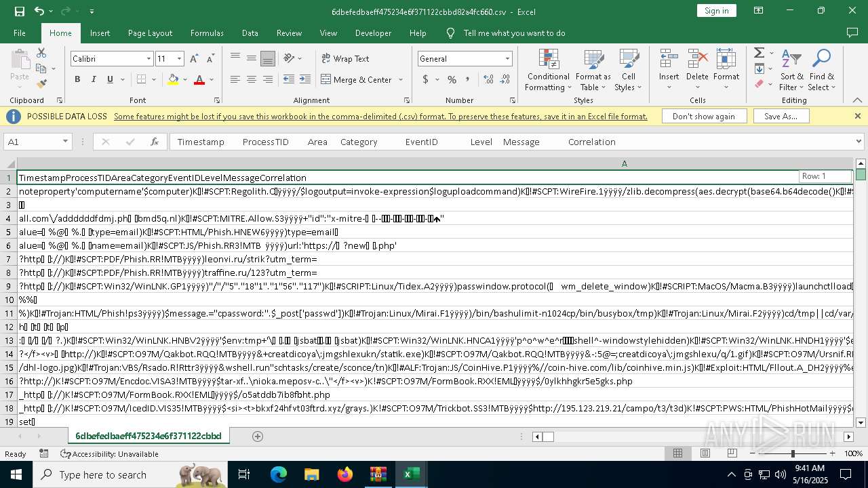The image size is (868, 488).
Task: Open the Borders dropdown arrow
Action: pyautogui.click(x=155, y=79)
